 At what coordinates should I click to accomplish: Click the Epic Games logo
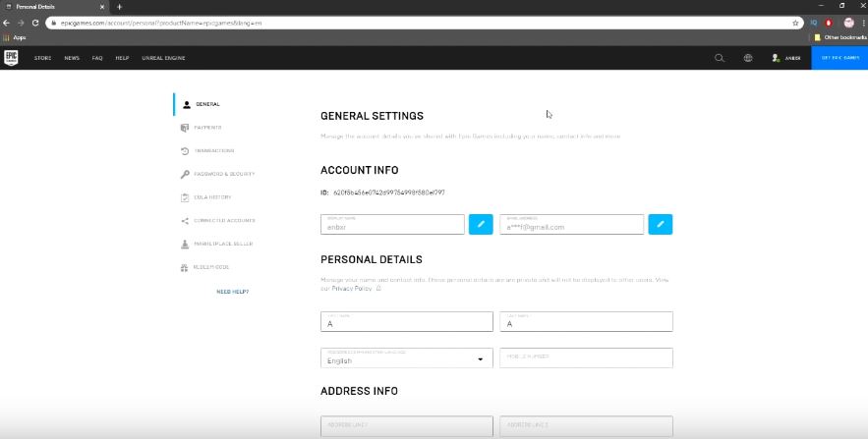(x=11, y=58)
